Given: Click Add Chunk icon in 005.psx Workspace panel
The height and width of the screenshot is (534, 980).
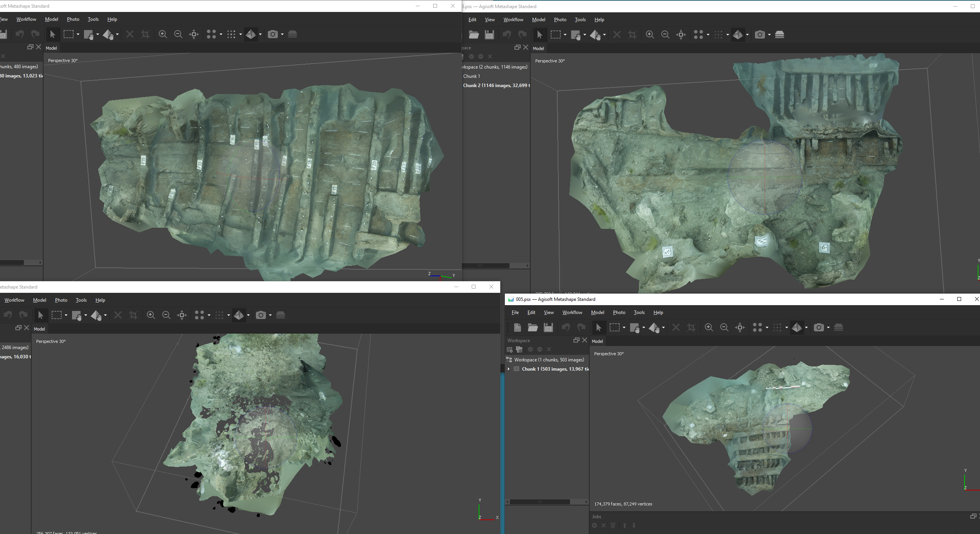Looking at the screenshot, I should tap(509, 349).
